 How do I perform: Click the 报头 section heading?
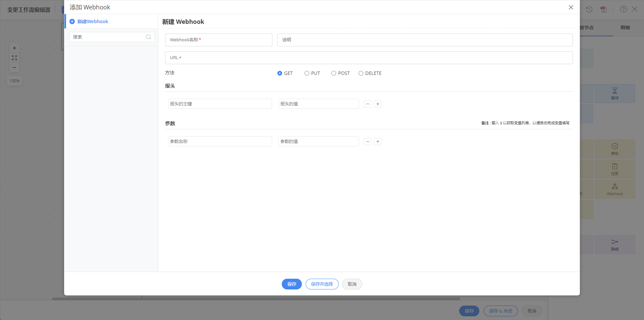point(170,86)
